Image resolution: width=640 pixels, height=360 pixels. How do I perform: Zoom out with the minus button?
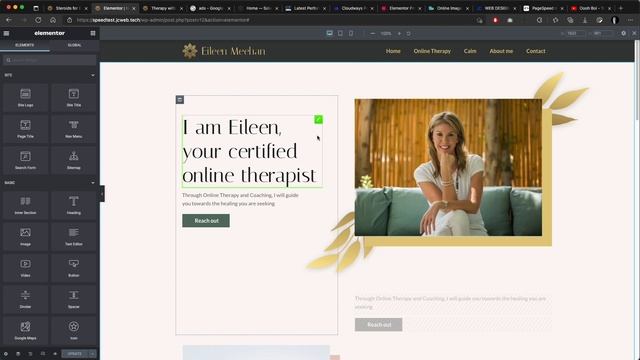373,33
